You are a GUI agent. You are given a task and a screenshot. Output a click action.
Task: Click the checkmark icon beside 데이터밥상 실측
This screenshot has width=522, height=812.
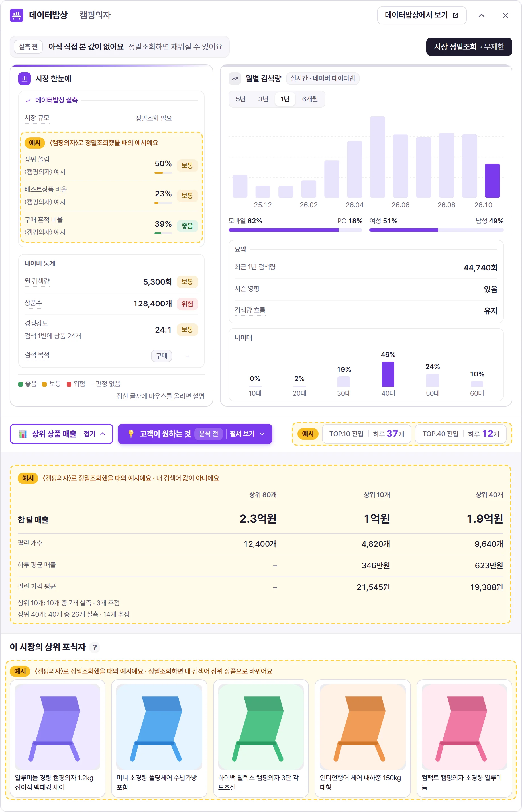click(28, 100)
